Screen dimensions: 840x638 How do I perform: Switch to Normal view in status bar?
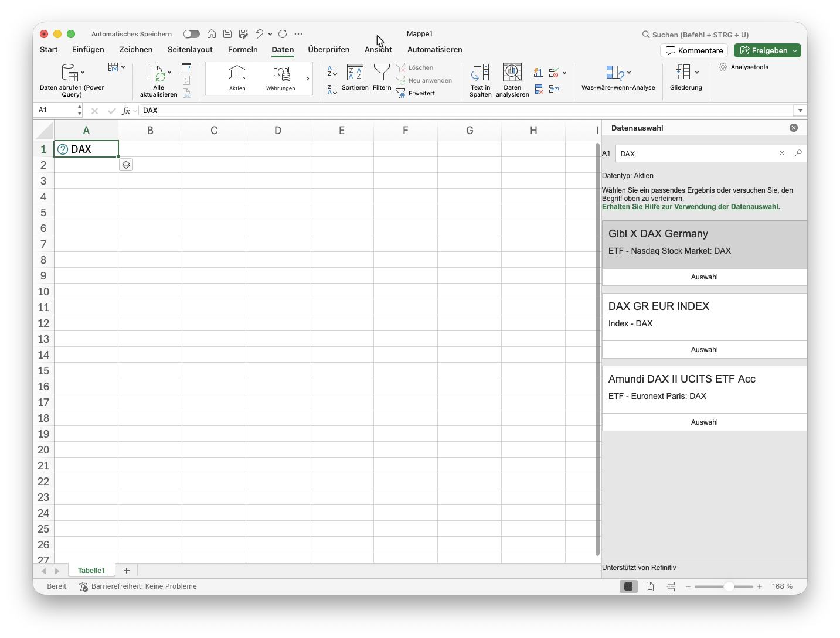point(628,586)
